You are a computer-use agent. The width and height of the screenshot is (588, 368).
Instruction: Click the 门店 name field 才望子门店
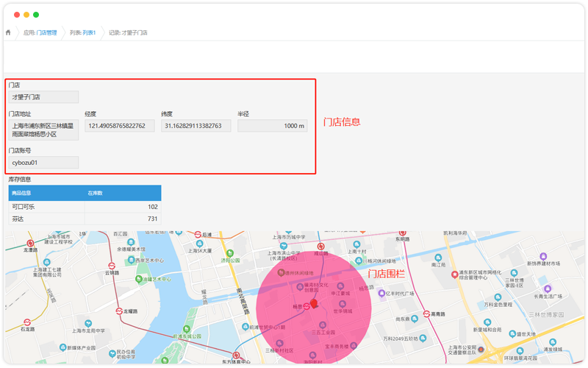coord(43,96)
